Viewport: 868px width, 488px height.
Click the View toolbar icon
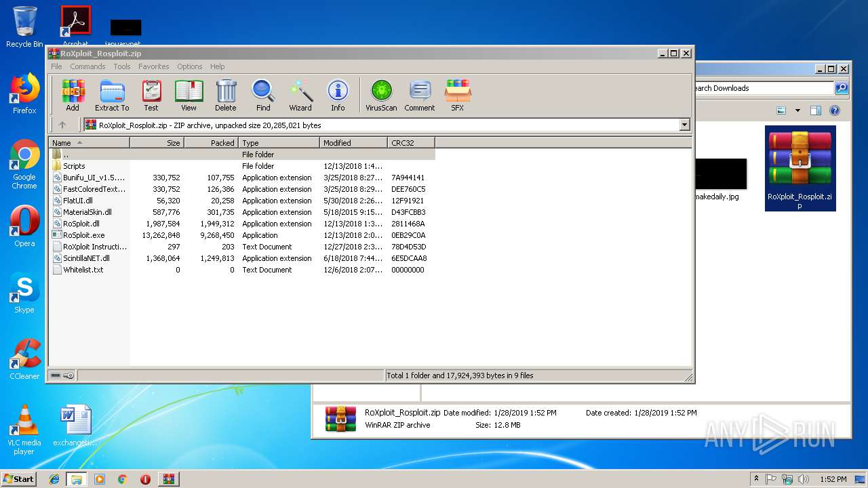(x=189, y=96)
